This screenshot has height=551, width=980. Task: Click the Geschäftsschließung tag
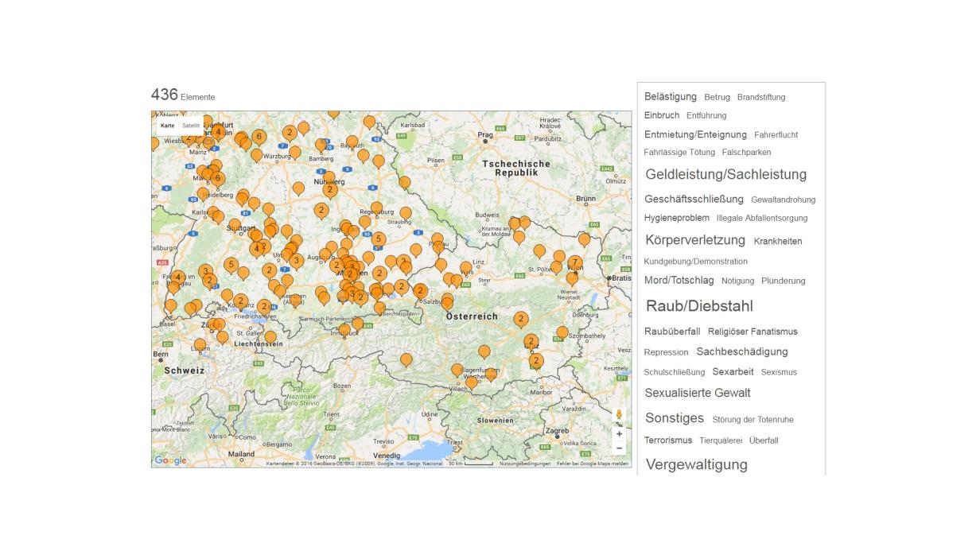click(x=694, y=199)
